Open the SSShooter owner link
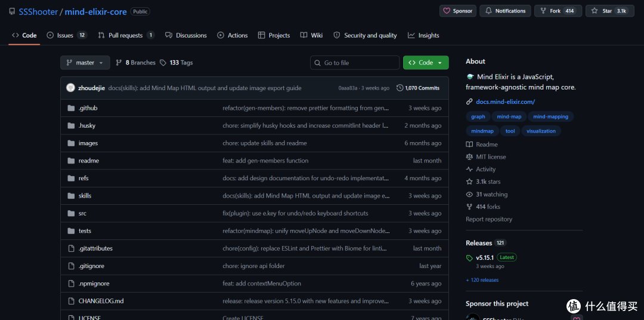This screenshot has height=320, width=644. pos(38,11)
